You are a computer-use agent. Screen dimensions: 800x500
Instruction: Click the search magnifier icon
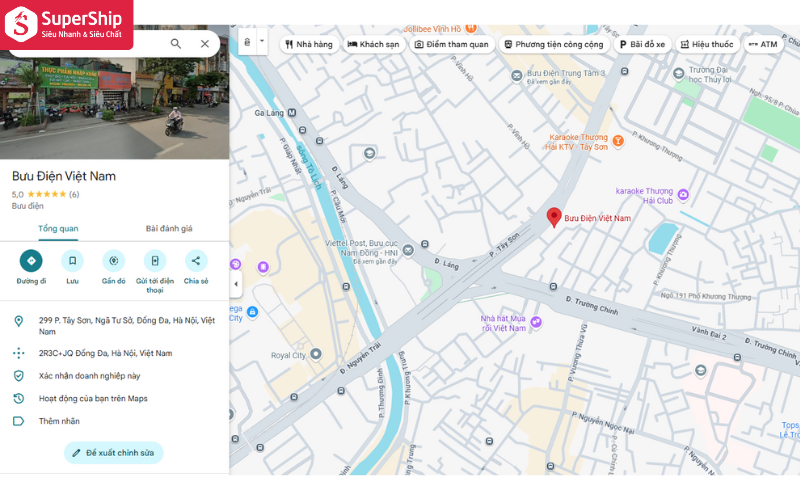[176, 44]
